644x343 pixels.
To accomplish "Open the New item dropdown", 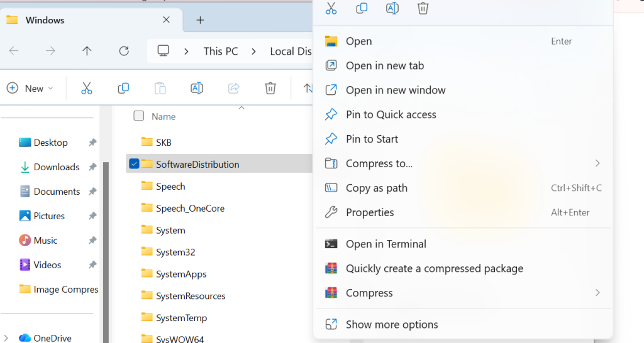I will click(30, 89).
